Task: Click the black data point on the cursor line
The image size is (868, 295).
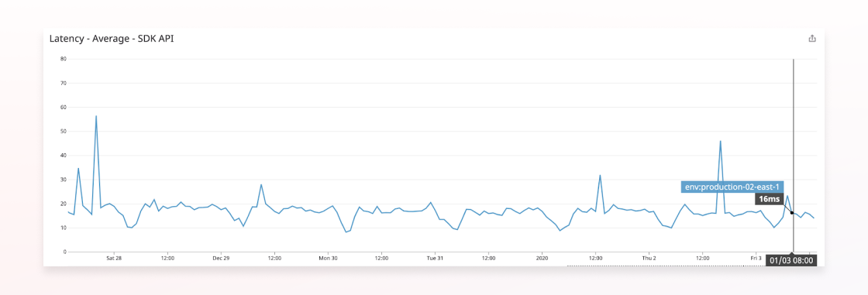Action: click(x=792, y=212)
